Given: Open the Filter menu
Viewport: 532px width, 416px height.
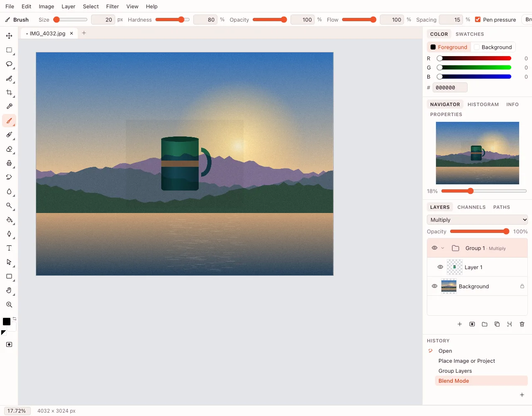Looking at the screenshot, I should pyautogui.click(x=112, y=6).
